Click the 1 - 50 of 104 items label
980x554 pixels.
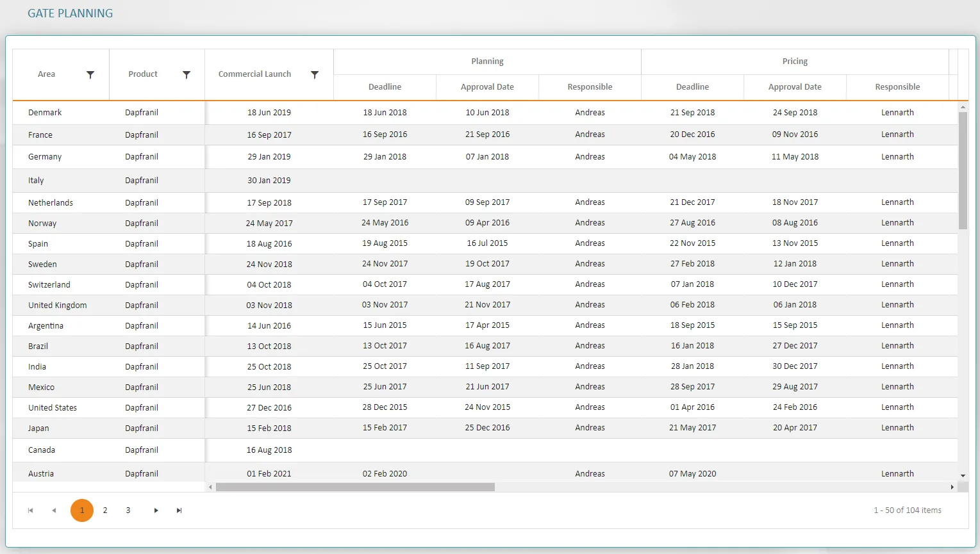(x=908, y=510)
